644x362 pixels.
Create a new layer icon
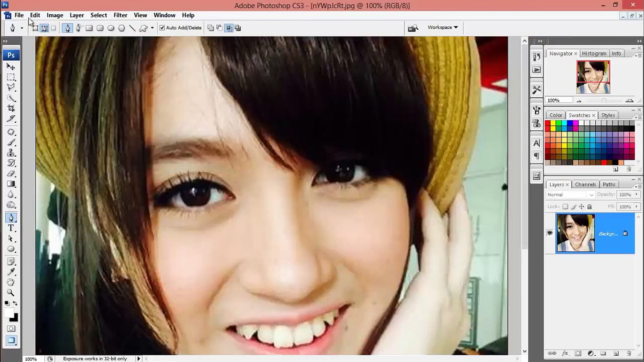click(616, 353)
